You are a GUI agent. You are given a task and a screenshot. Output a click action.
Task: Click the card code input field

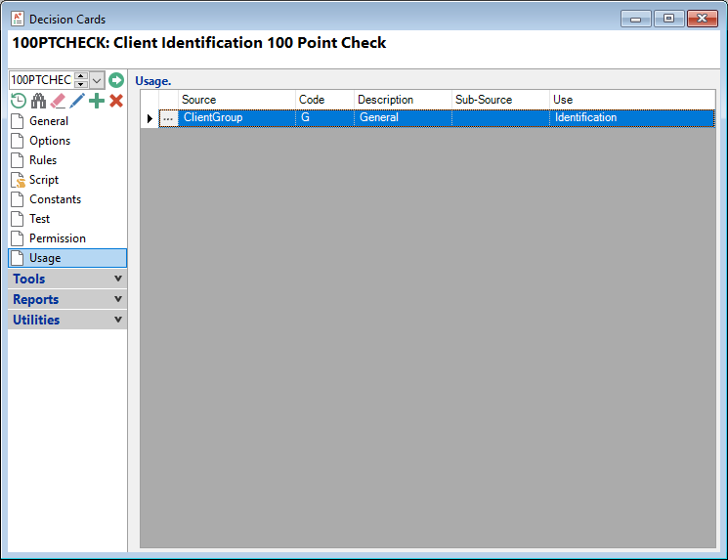pos(41,80)
